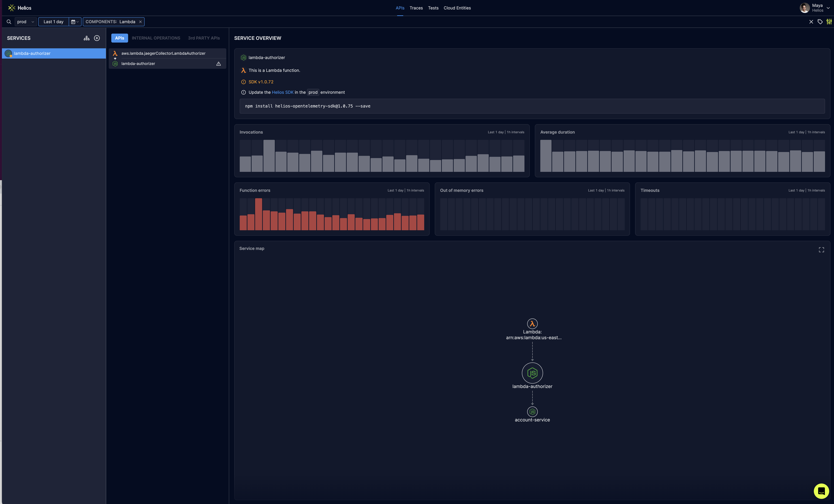Switch to INTERNAL OPERATIONS tab
Image resolution: width=834 pixels, height=504 pixels.
click(x=156, y=38)
